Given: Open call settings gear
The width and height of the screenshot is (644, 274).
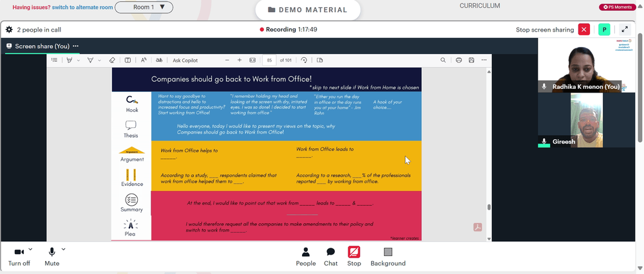Looking at the screenshot, I should (9, 30).
